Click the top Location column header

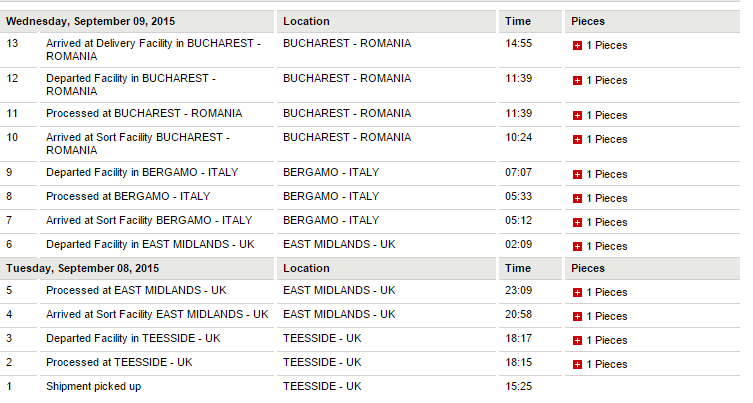306,22
